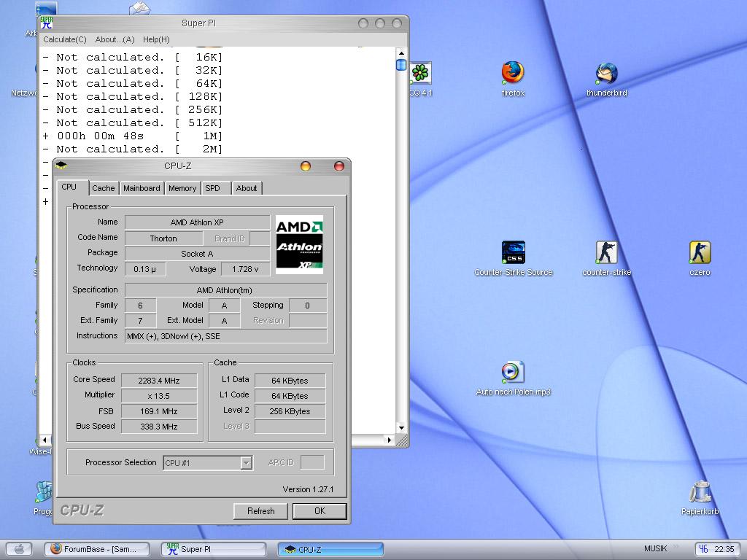Click the Refresh button in CPU-Z
This screenshot has width=747, height=560.
(260, 511)
